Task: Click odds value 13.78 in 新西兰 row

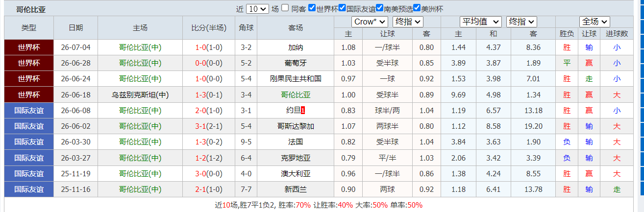Action: click(x=533, y=189)
